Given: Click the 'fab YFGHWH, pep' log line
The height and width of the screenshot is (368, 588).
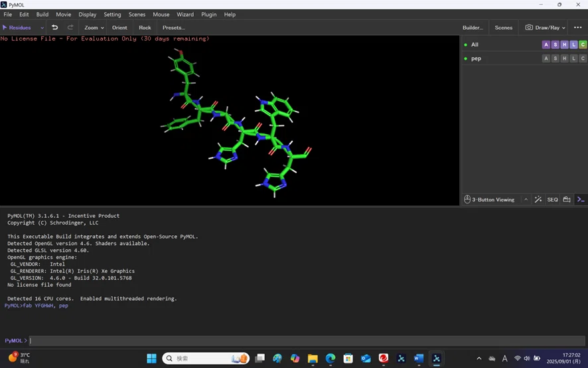Looking at the screenshot, I should click(x=37, y=306).
